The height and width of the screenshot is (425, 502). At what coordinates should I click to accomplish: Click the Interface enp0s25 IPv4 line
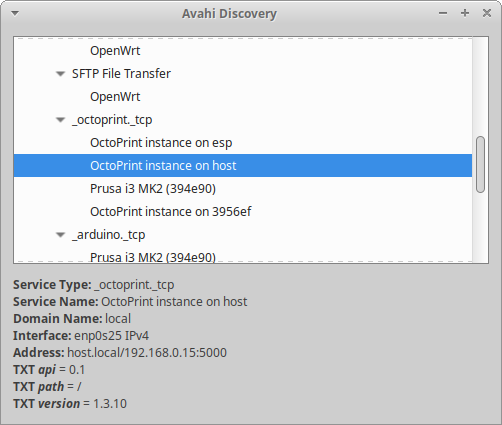tap(81, 336)
